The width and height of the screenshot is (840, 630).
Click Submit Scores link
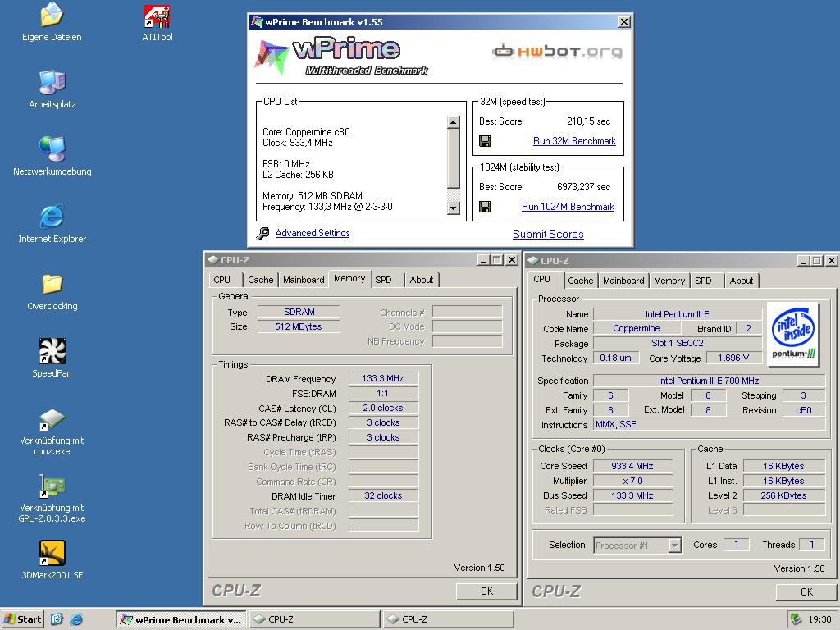coord(548,234)
